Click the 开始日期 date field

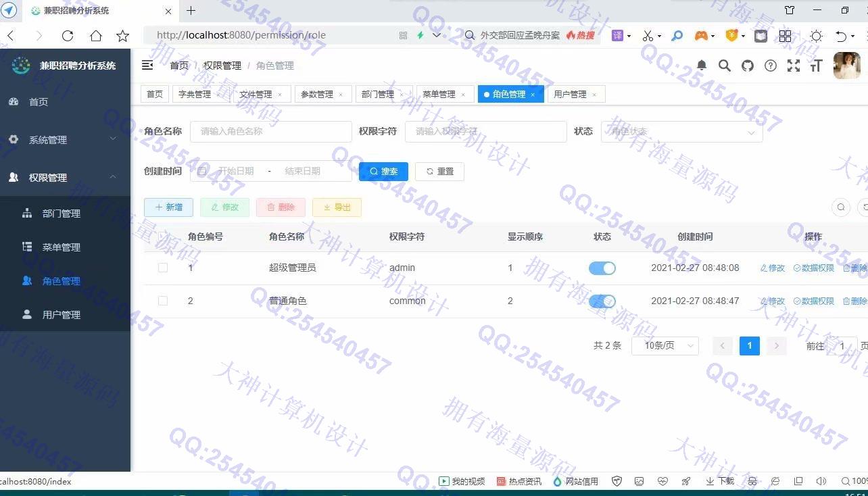tap(235, 172)
